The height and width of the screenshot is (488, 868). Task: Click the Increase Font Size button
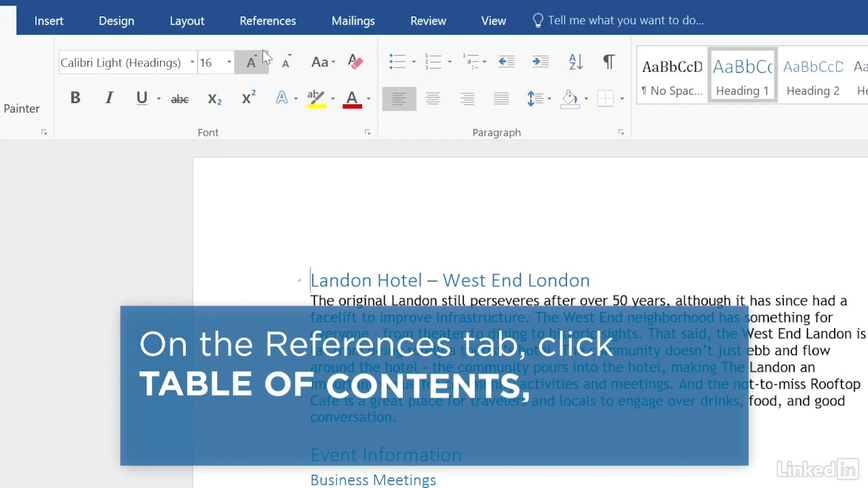click(252, 62)
